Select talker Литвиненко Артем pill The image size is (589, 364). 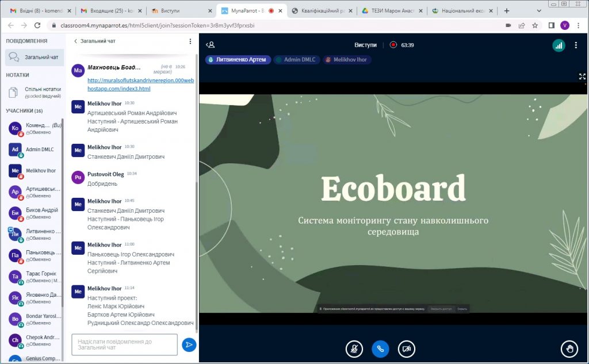point(238,60)
